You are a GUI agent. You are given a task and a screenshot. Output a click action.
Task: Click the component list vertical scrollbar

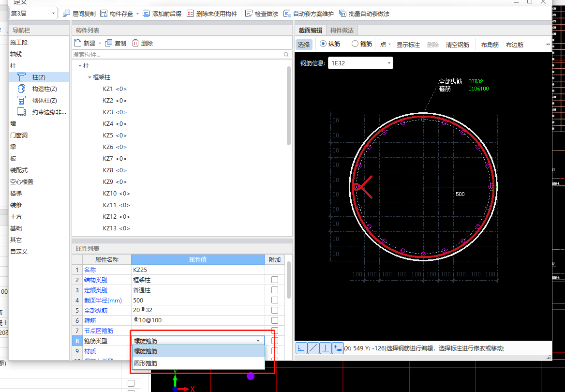pyautogui.click(x=289, y=106)
